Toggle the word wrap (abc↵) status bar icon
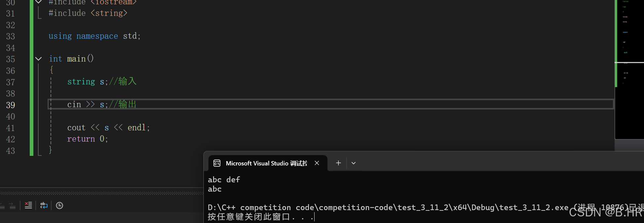Screen dimensions: 644x223 44,205
